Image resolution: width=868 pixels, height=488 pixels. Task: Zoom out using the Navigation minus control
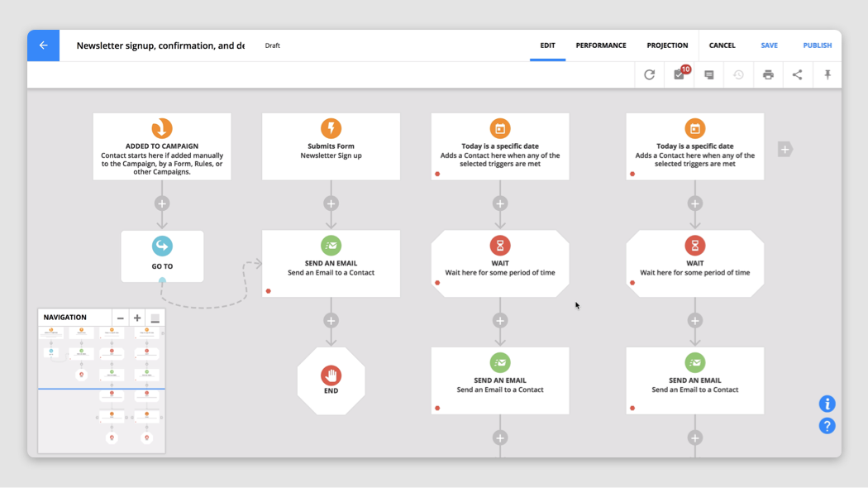tap(120, 317)
